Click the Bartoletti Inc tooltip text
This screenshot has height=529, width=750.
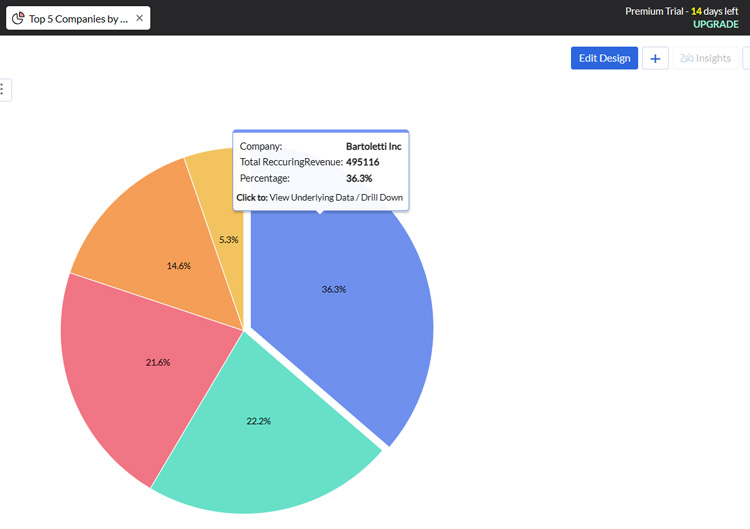coord(374,146)
